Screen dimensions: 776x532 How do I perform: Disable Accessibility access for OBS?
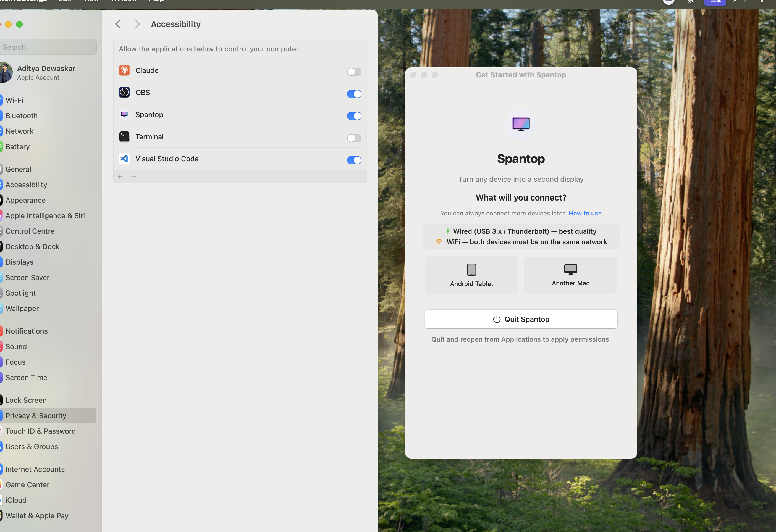(354, 94)
